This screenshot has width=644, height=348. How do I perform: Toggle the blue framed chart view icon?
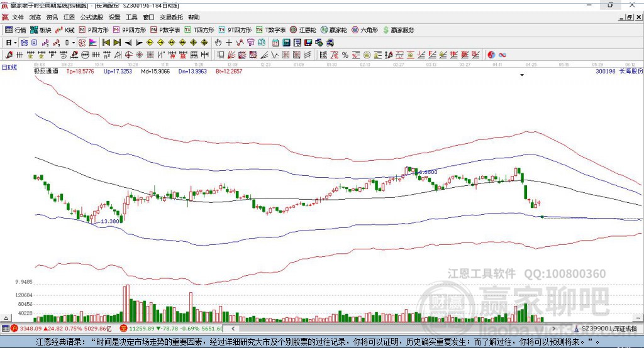click(25, 43)
